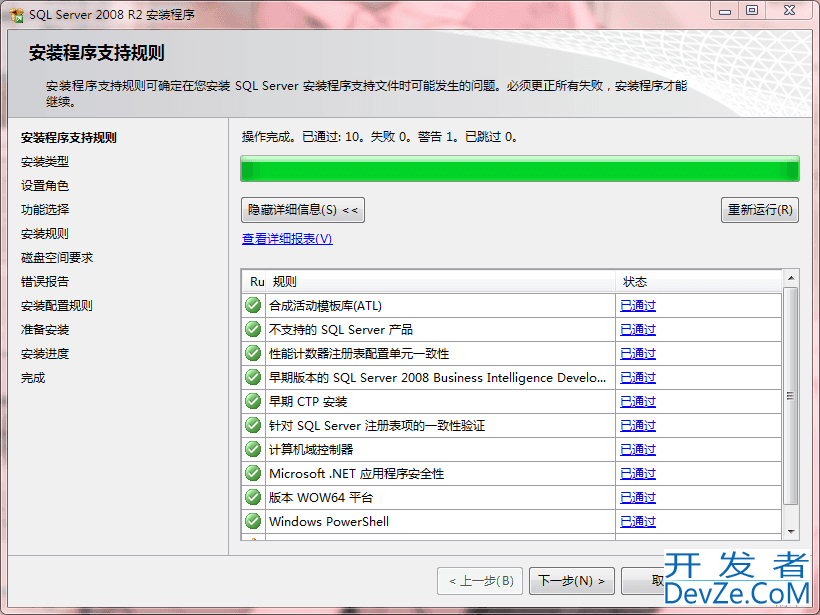Click check icon for 注册表项的一致性验证 row

[253, 425]
